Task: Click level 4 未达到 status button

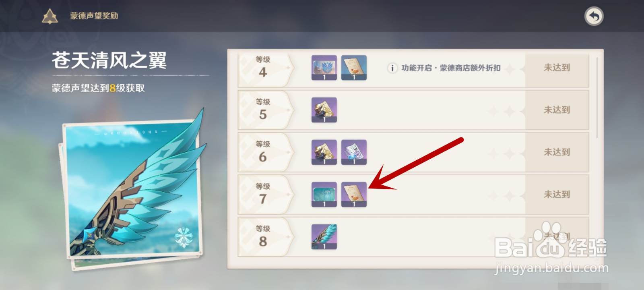Action: pyautogui.click(x=557, y=68)
